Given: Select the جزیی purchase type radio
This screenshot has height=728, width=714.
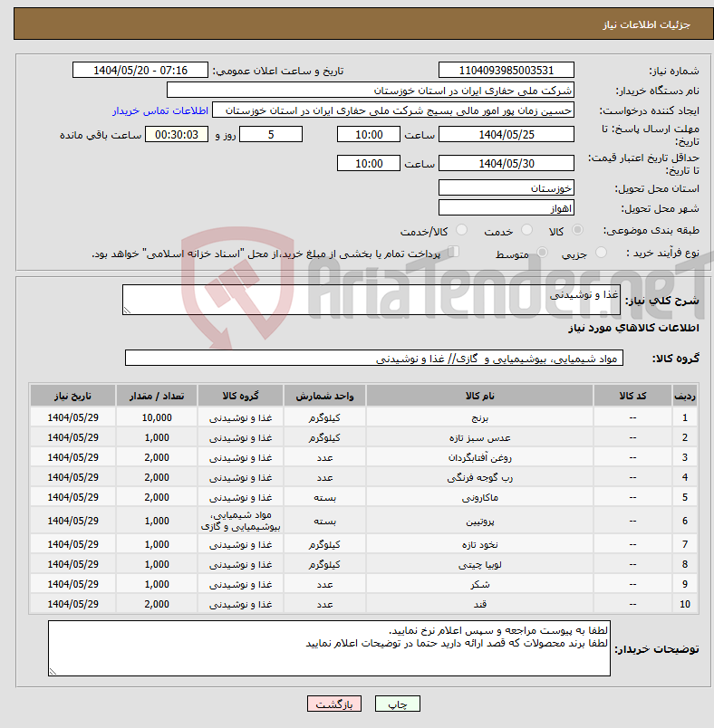Looking at the screenshot, I should tap(601, 252).
